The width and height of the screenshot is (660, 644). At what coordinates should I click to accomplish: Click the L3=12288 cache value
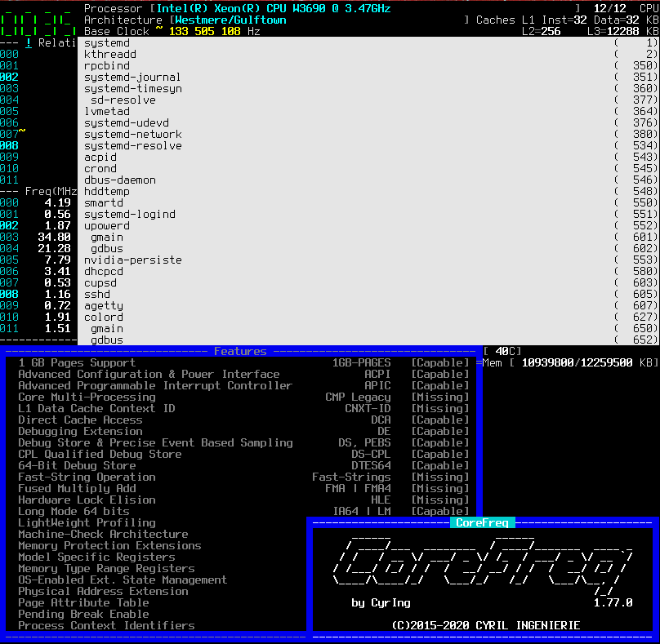click(x=613, y=31)
